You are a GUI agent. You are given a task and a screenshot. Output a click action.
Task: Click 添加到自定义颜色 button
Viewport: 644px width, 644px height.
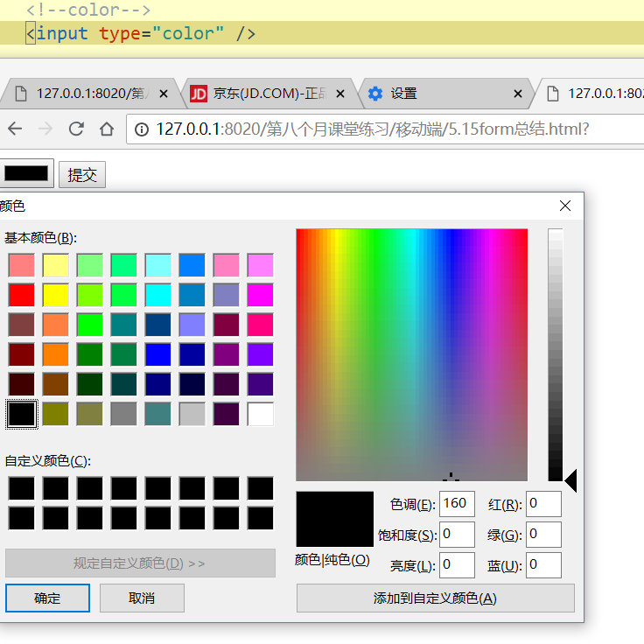pyautogui.click(x=435, y=598)
